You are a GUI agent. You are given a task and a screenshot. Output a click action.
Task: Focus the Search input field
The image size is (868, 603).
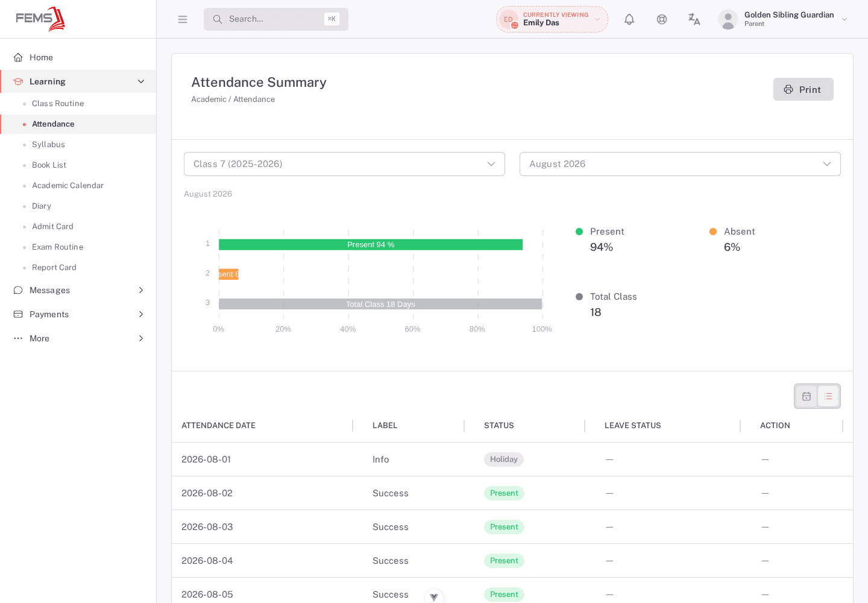click(276, 19)
